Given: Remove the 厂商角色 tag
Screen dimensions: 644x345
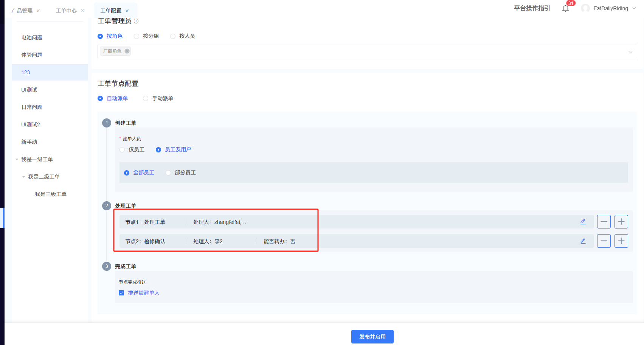Looking at the screenshot, I should pyautogui.click(x=127, y=51).
